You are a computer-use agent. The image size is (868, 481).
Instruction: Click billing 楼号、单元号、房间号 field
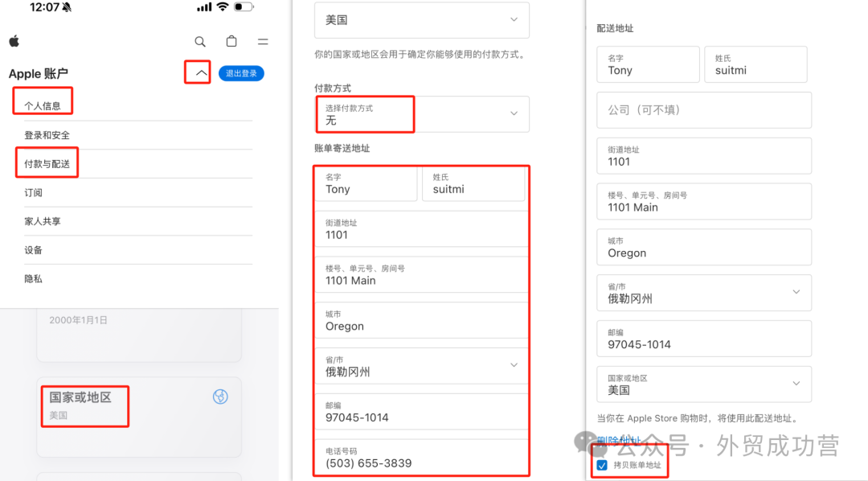tap(422, 274)
